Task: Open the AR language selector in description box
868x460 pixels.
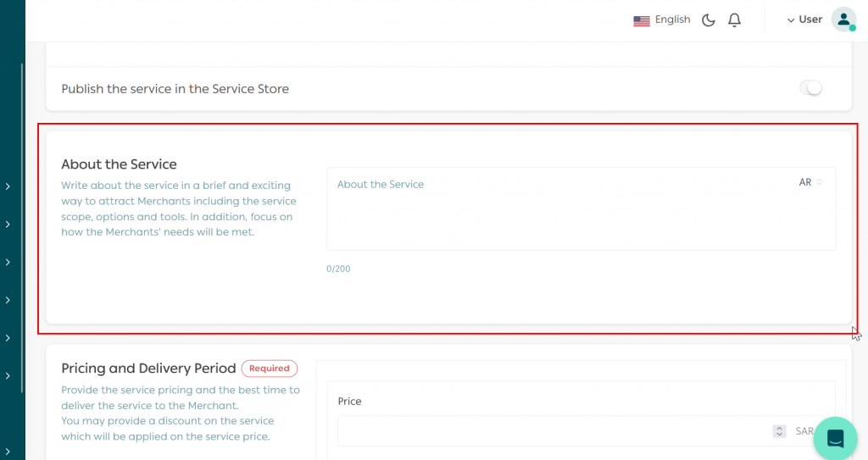Action: (x=810, y=182)
